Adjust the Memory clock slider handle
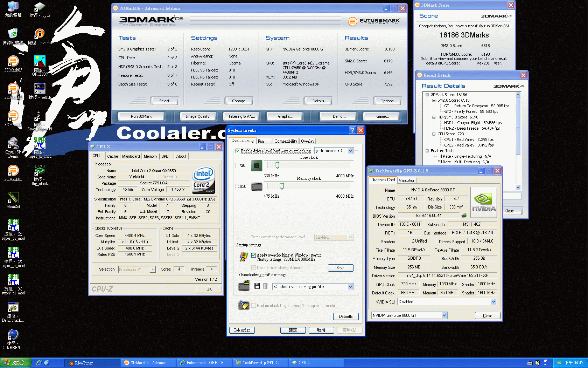588x368 pixels. [x=282, y=186]
